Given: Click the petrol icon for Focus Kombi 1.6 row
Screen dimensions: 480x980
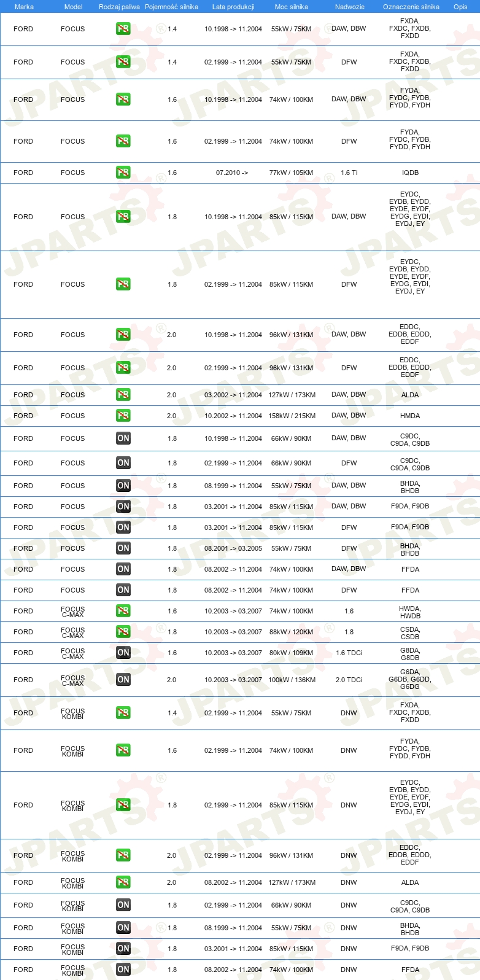Looking at the screenshot, I should point(123,750).
